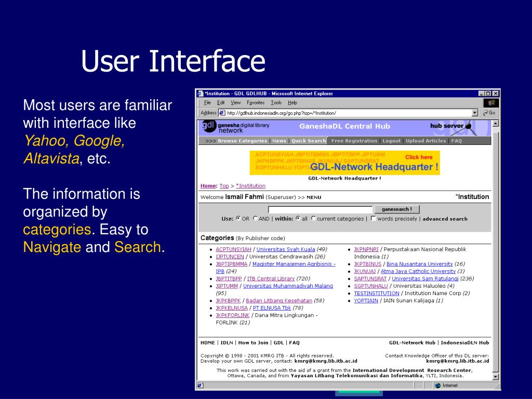Viewport: 532px width, 399px height.
Task: Select the AND radio button
Action: pos(255,219)
